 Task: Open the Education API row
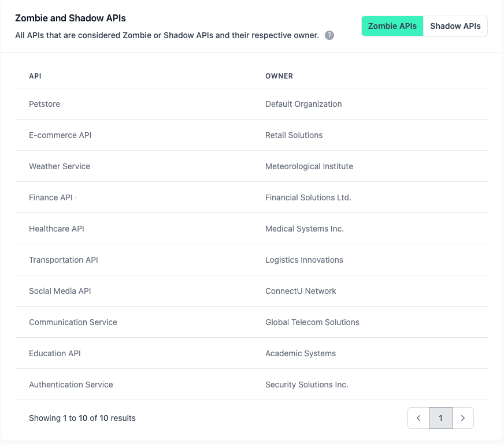tap(55, 353)
